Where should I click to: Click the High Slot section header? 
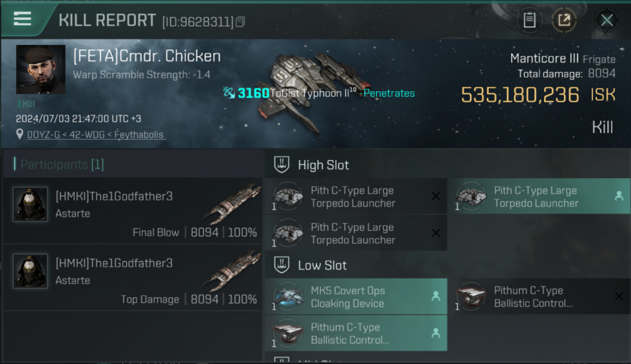pos(323,165)
